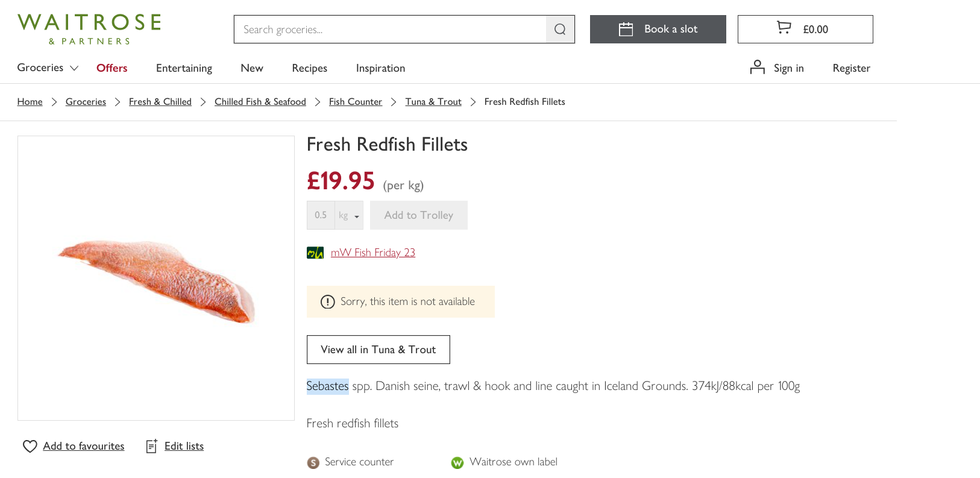Viewport: 980px width, 478px height.
Task: Follow the mW Fish Friday 23 link
Action: [372, 253]
